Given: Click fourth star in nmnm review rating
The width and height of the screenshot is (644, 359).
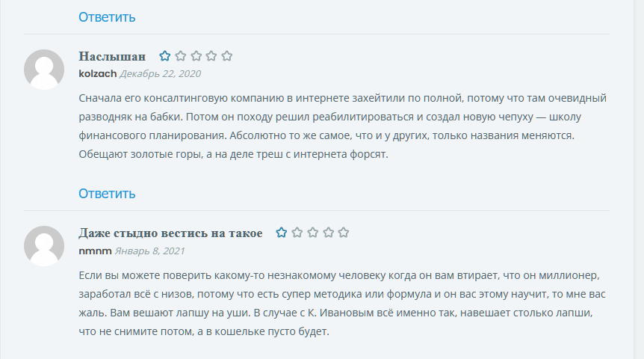Looking at the screenshot, I should pyautogui.click(x=328, y=233).
